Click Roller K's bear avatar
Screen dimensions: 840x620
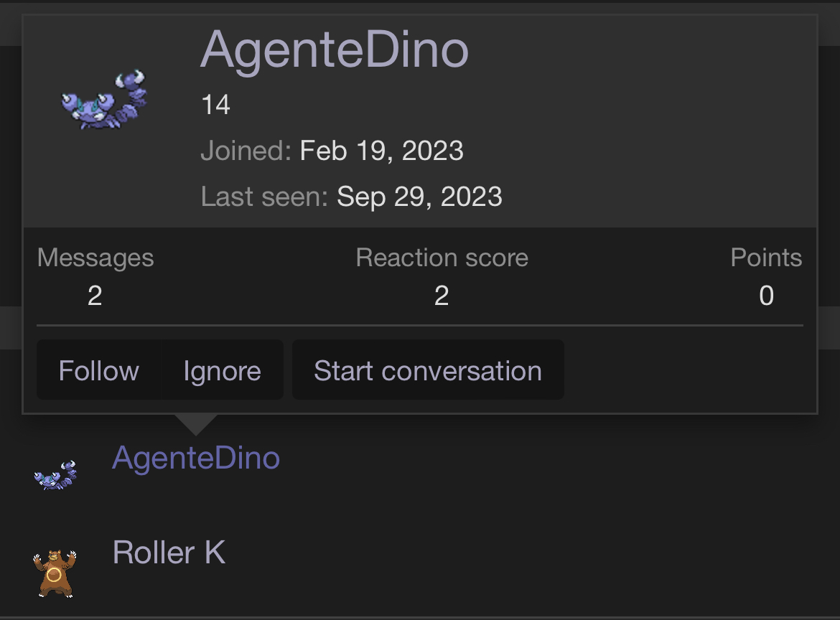(x=55, y=572)
